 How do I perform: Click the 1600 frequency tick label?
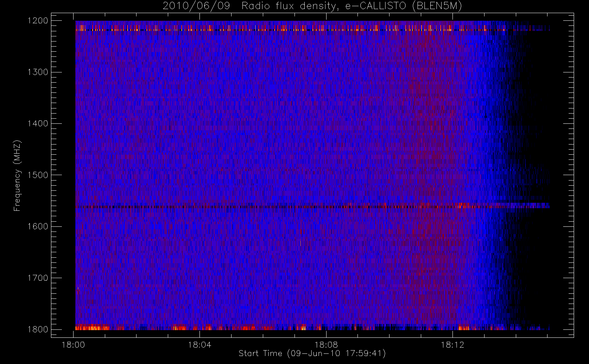point(38,226)
